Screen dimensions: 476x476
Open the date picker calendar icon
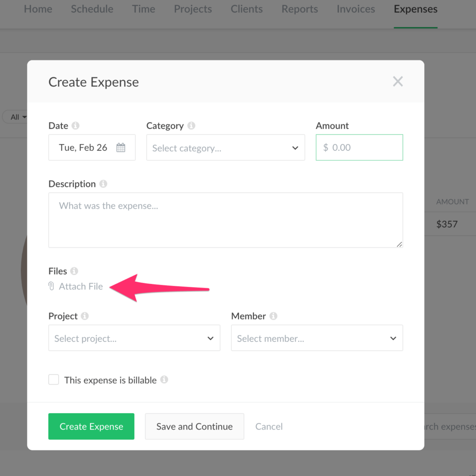pyautogui.click(x=121, y=147)
